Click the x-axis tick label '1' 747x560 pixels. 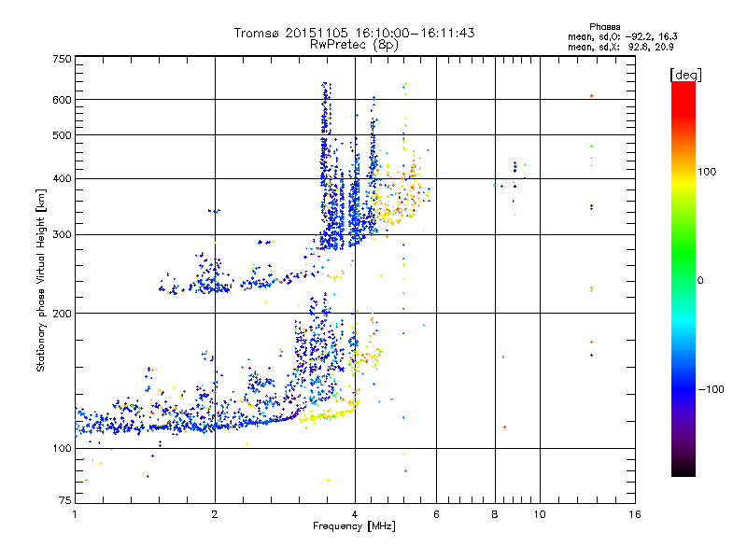[x=75, y=514]
